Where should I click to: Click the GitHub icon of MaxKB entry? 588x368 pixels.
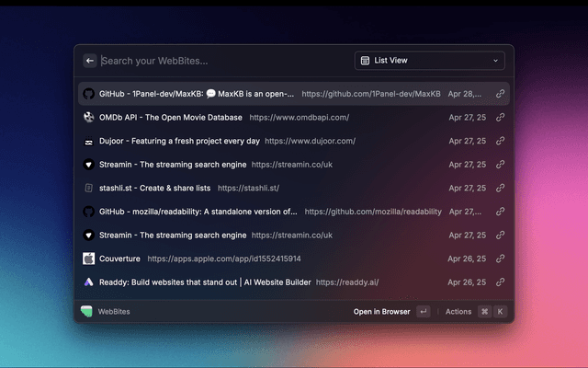89,94
